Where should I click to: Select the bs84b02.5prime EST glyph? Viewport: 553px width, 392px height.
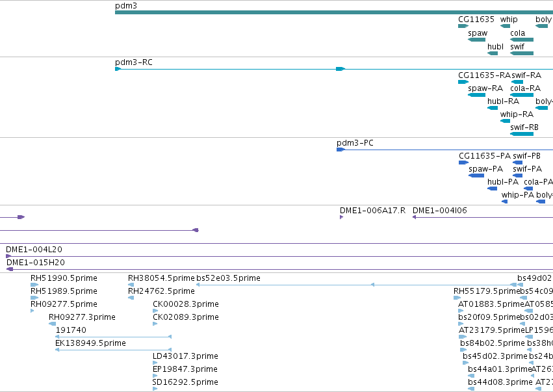tap(463, 350)
